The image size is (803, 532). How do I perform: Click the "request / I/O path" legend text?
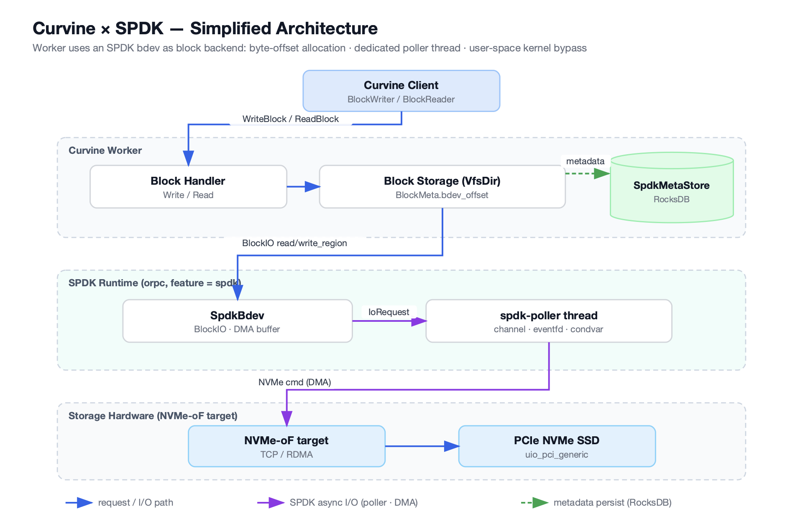(x=136, y=503)
